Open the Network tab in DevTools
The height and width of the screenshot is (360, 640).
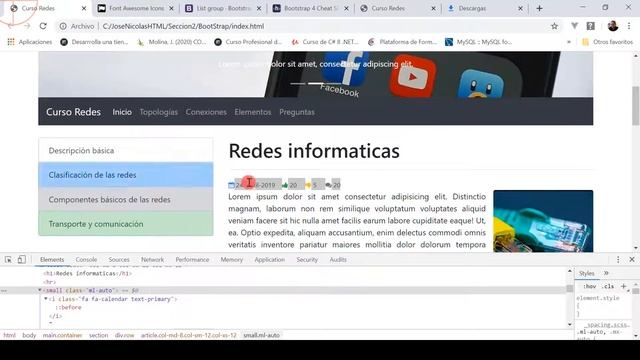[152, 260]
